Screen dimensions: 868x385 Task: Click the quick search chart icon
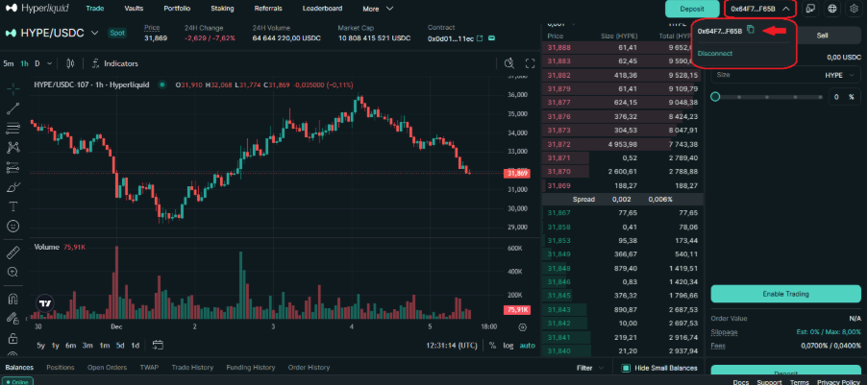coord(509,63)
